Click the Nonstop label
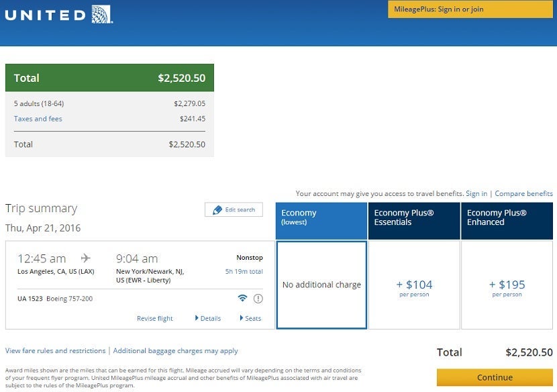 pyautogui.click(x=250, y=257)
